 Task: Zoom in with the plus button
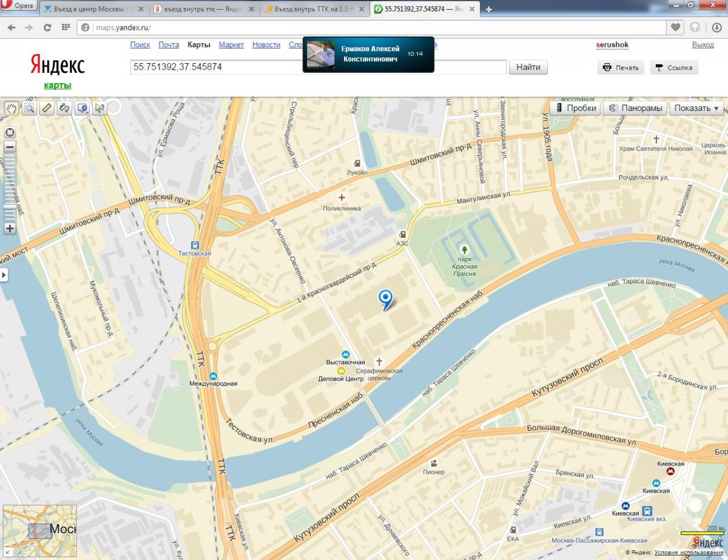tap(10, 229)
